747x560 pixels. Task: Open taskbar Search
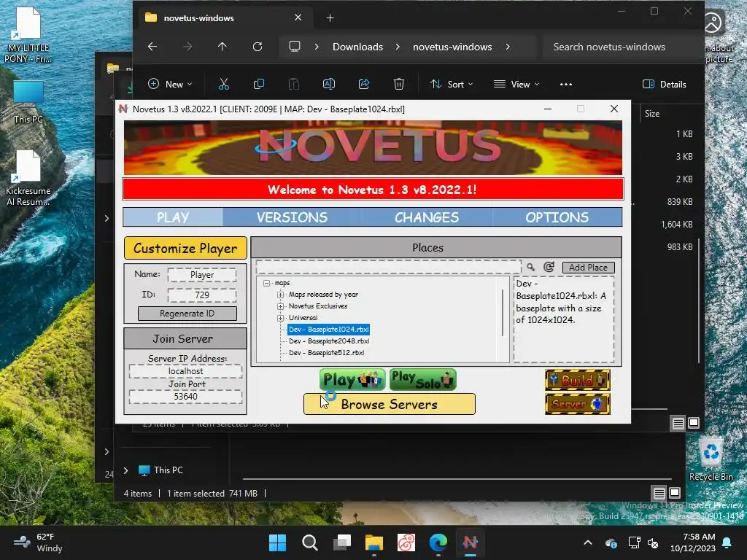coord(309,542)
